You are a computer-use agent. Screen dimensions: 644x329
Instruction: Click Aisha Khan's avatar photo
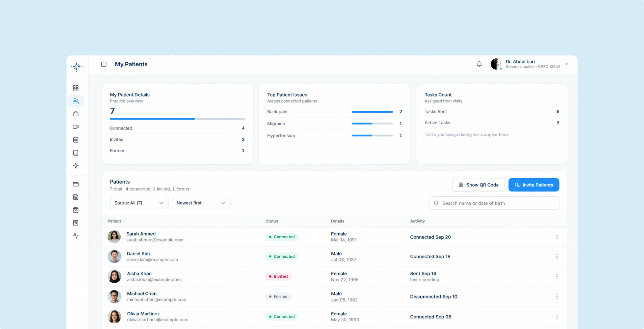click(114, 276)
